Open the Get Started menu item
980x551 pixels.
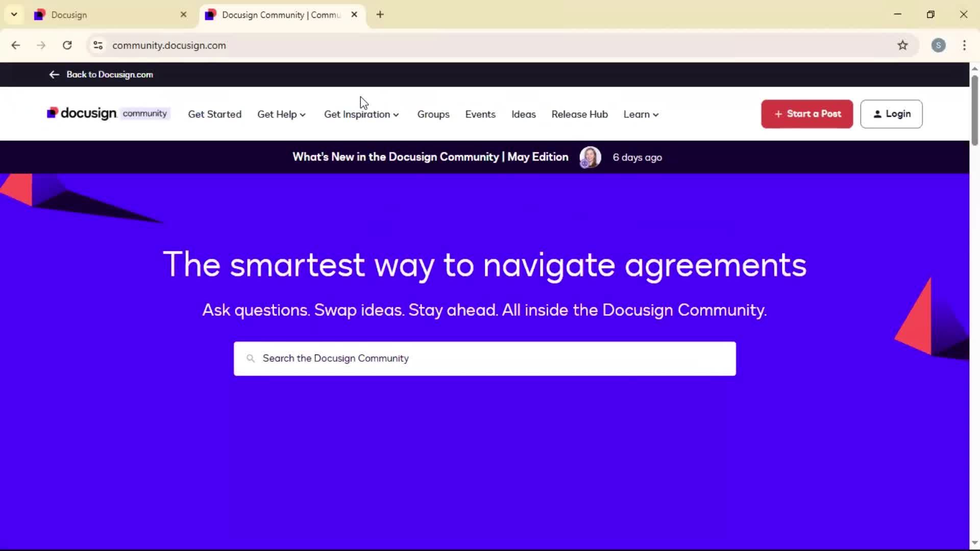pos(215,114)
